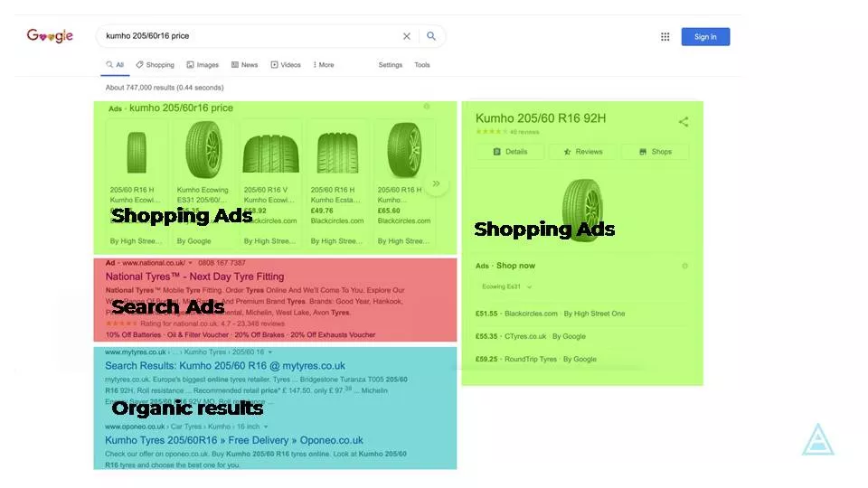Viewport: 868px width, 488px height.
Task: Open the News tab
Action: (245, 65)
